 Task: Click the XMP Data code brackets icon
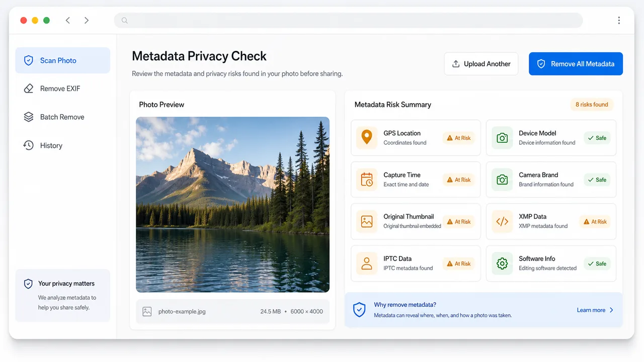coord(502,221)
